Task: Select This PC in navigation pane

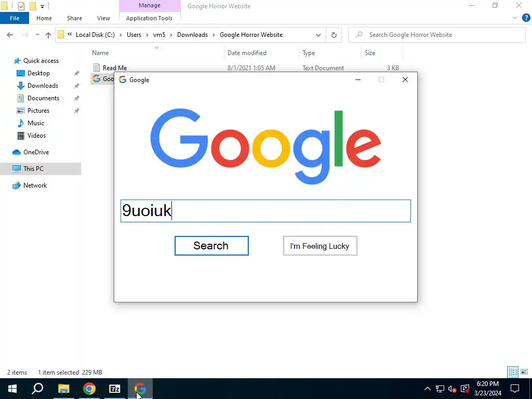Action: (x=33, y=169)
